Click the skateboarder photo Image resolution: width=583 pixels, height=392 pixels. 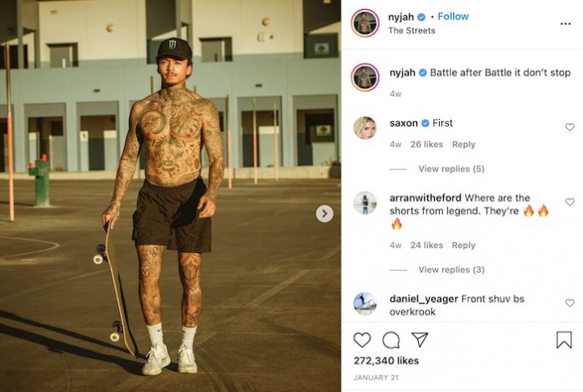170,196
